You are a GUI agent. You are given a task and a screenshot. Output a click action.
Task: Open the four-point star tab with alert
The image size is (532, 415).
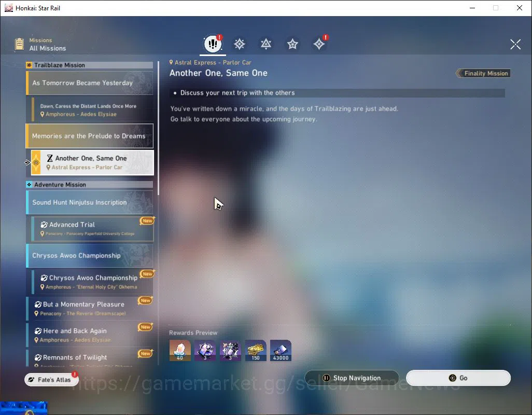click(x=319, y=44)
